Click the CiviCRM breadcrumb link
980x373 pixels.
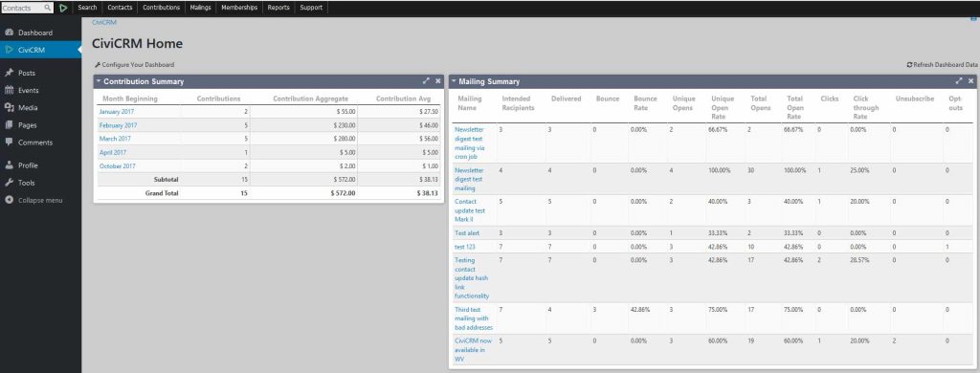coord(104,23)
